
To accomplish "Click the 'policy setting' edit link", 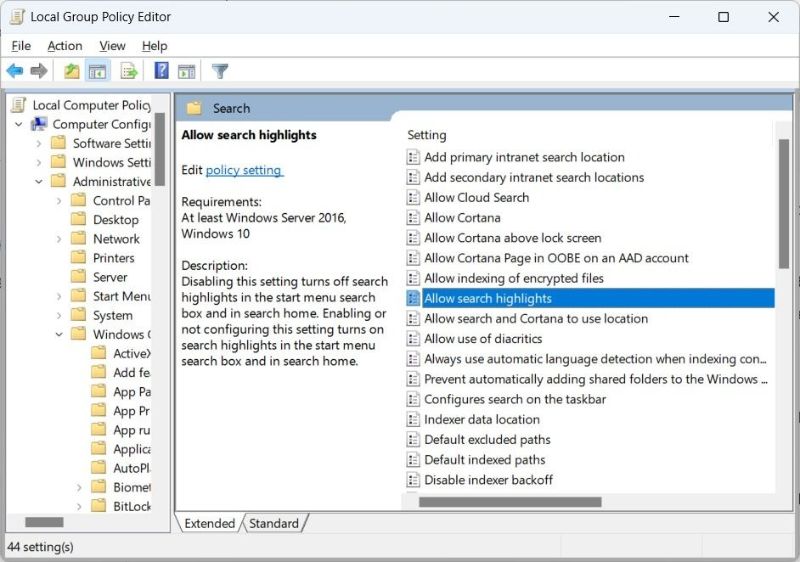I will coord(243,171).
